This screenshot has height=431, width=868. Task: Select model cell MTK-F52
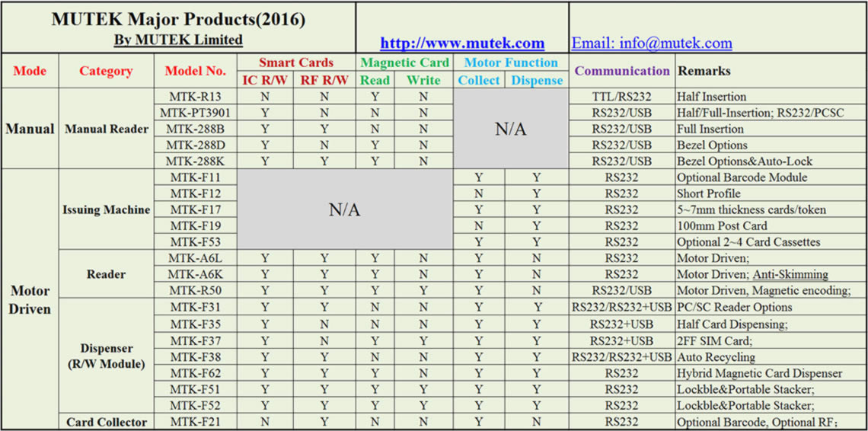pos(196,406)
